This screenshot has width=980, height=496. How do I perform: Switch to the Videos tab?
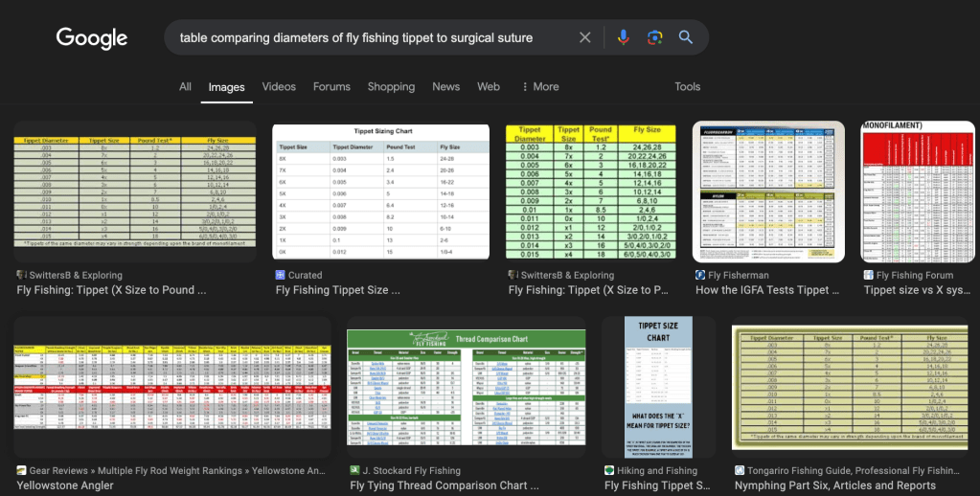279,86
